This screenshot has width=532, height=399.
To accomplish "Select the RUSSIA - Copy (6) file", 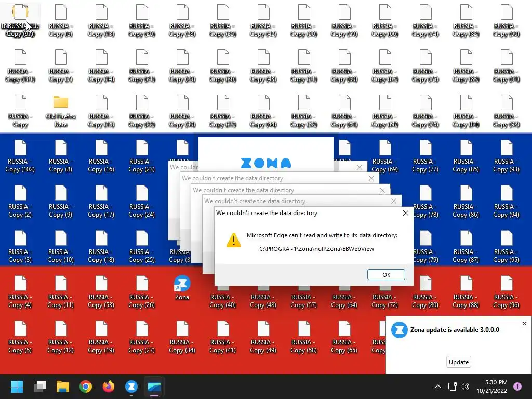I will pos(61,21).
